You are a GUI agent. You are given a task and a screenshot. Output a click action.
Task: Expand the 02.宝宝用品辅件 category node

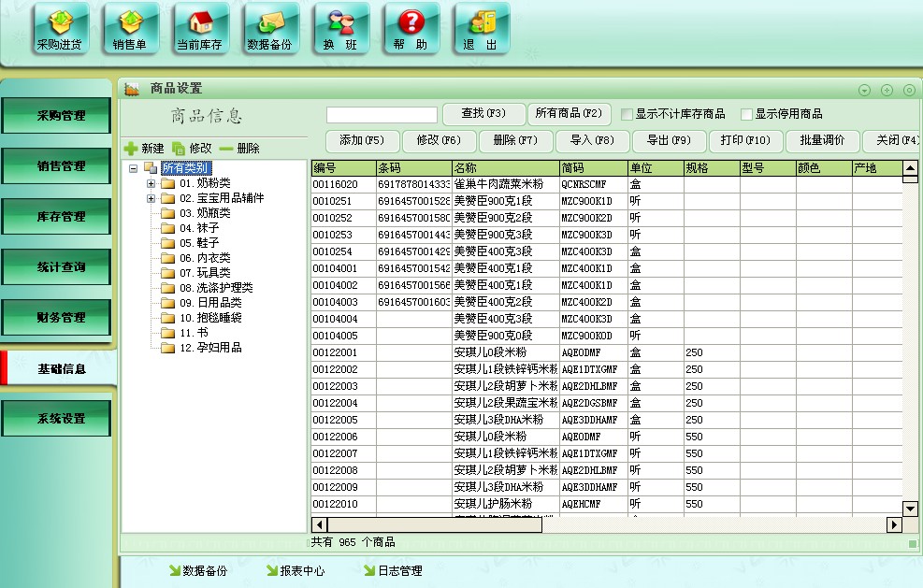tap(151, 198)
